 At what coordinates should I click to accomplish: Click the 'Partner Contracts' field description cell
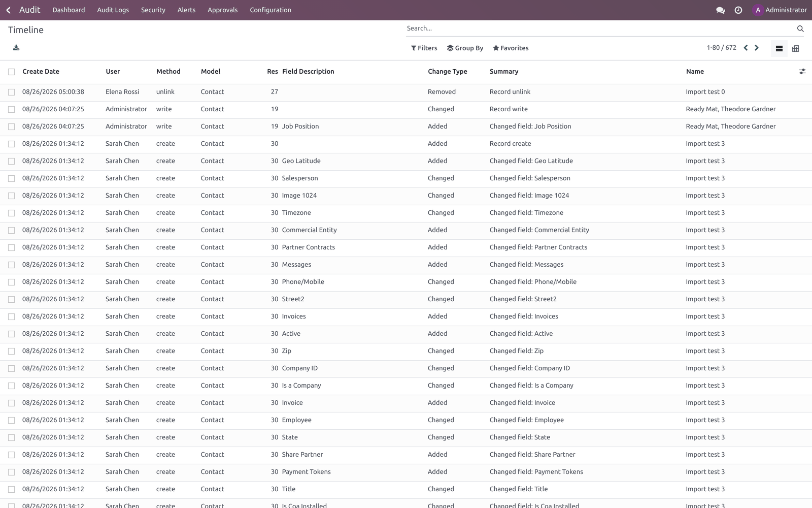[309, 247]
